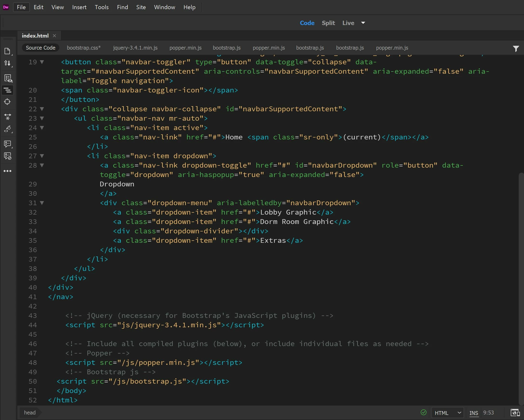Click the Open Documents page icon
Viewport: 524px width, 420px height.
click(x=7, y=51)
